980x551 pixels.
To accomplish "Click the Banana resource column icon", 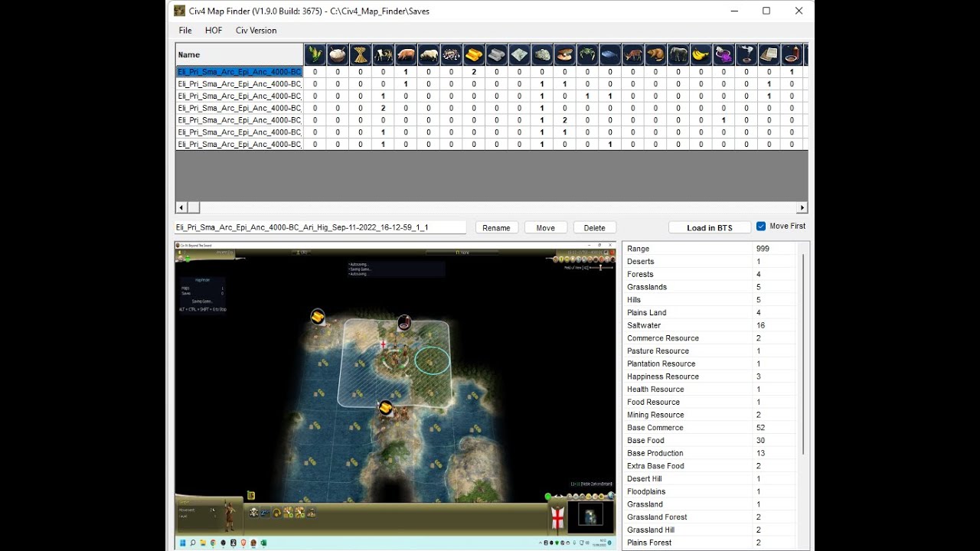I will coord(701,54).
